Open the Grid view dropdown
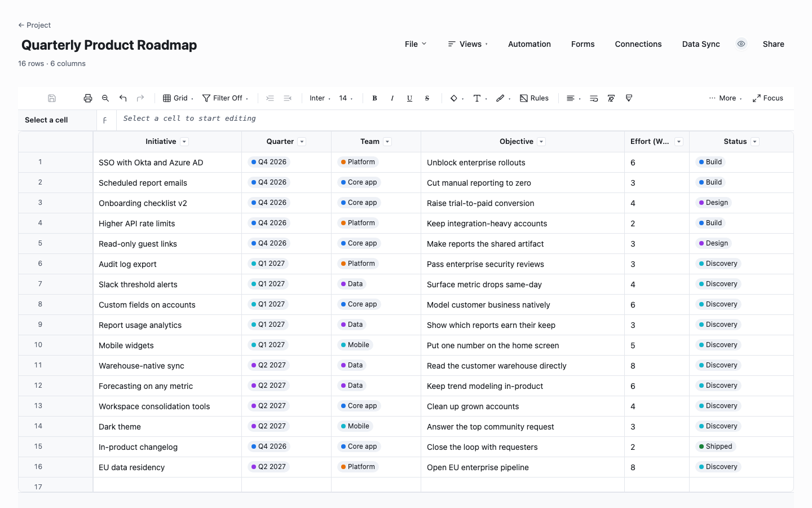812x508 pixels. [x=178, y=98]
